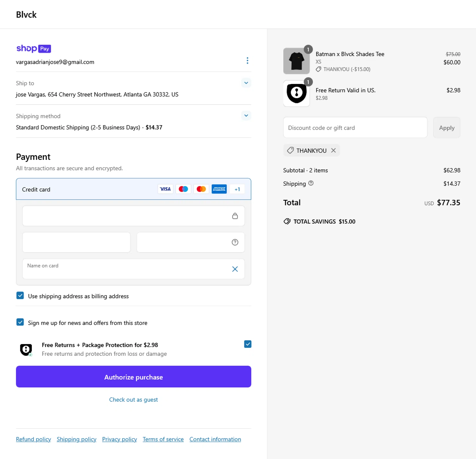Uncheck Sign me up for news and offers
476x459 pixels.
coord(20,322)
